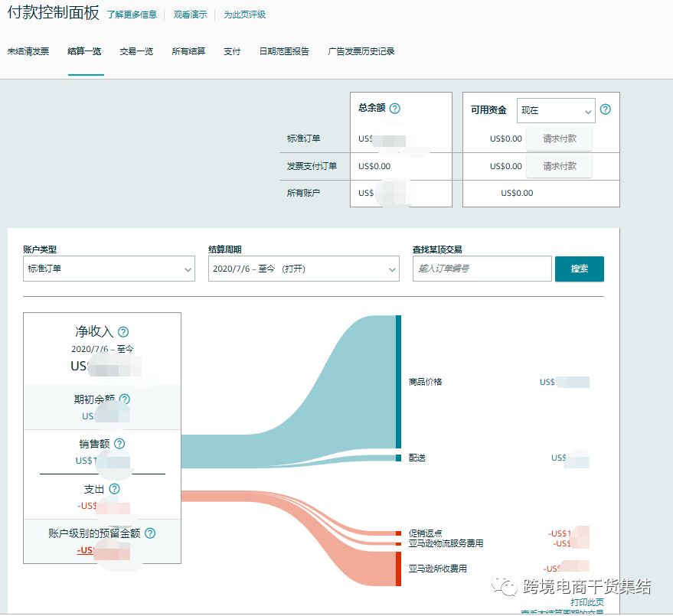Click inside the 输入订单编号 search field
Screen dimensions: 673x616
click(x=482, y=269)
